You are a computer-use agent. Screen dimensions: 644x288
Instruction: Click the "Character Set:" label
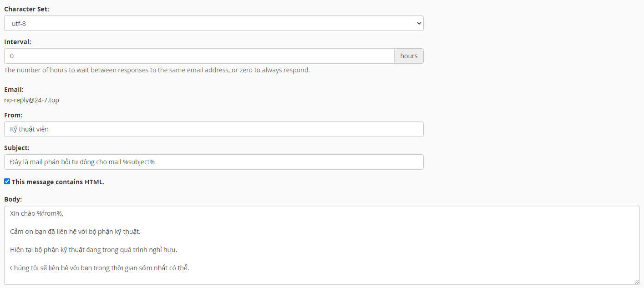click(x=26, y=9)
